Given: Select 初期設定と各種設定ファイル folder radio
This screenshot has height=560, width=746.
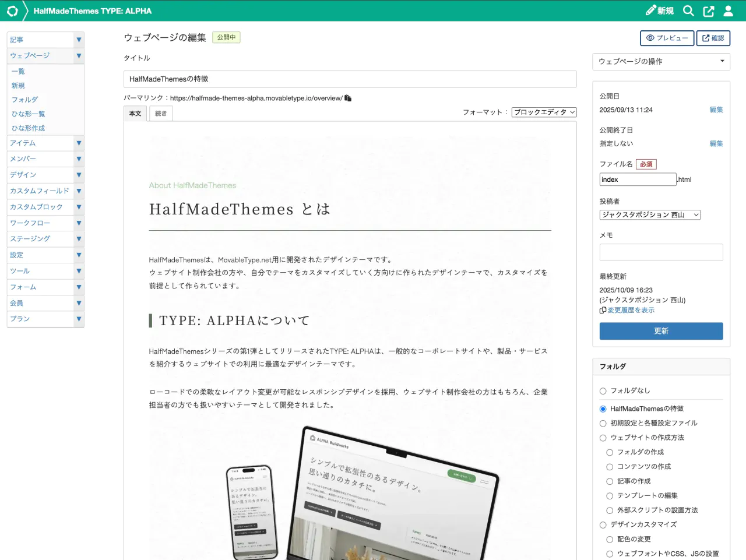Looking at the screenshot, I should [x=603, y=423].
